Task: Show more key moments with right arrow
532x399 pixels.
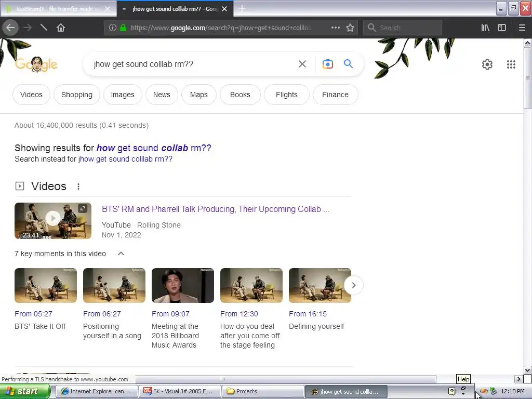Action: pyautogui.click(x=353, y=285)
